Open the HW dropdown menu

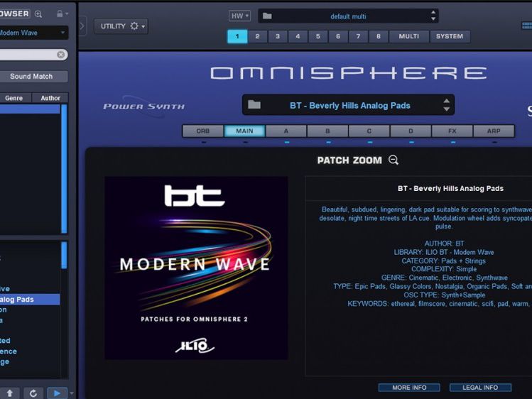[x=239, y=16]
